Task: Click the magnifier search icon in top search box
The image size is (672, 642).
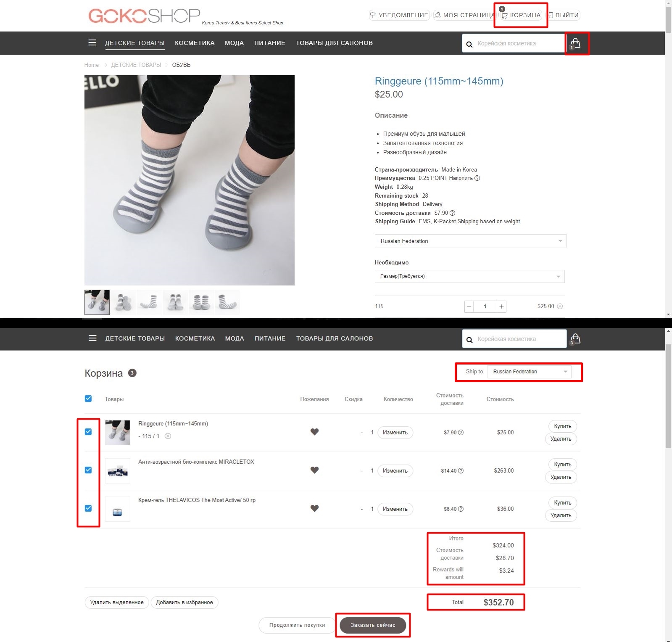Action: [469, 44]
